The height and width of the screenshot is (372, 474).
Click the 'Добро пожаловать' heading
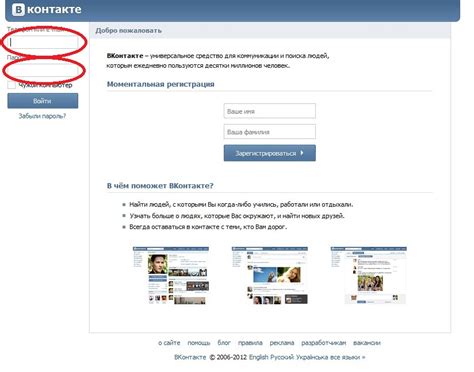point(128,30)
